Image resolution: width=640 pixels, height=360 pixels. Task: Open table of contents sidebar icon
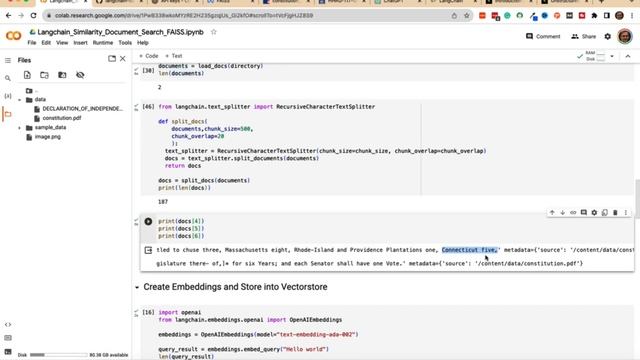tap(8, 60)
